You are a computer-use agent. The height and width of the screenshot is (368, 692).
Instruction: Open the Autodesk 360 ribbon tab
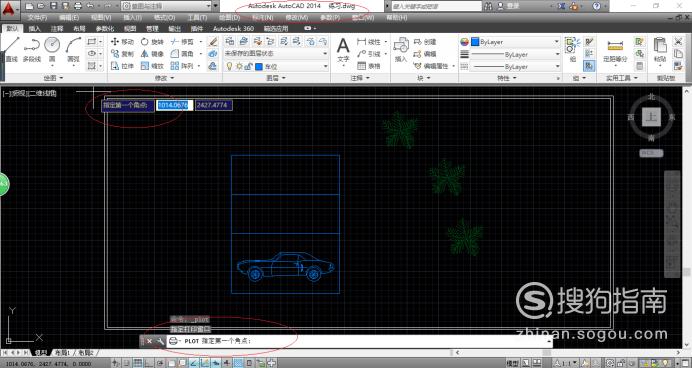[x=233, y=28]
